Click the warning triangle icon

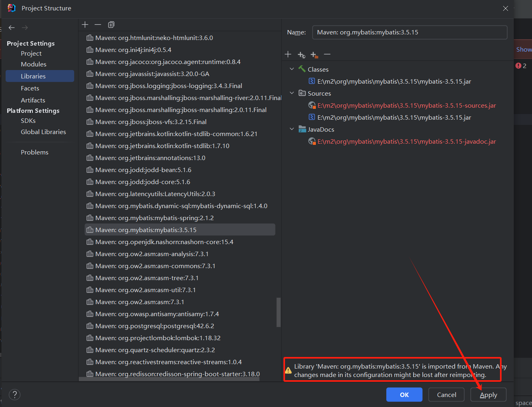pos(288,370)
